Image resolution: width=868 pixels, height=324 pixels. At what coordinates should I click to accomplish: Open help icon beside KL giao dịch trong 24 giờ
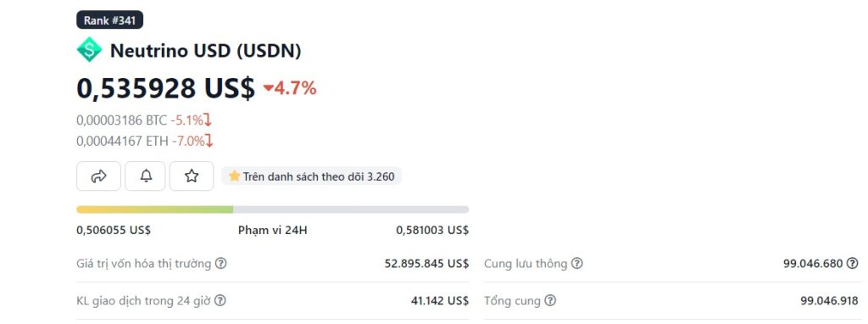(x=220, y=301)
